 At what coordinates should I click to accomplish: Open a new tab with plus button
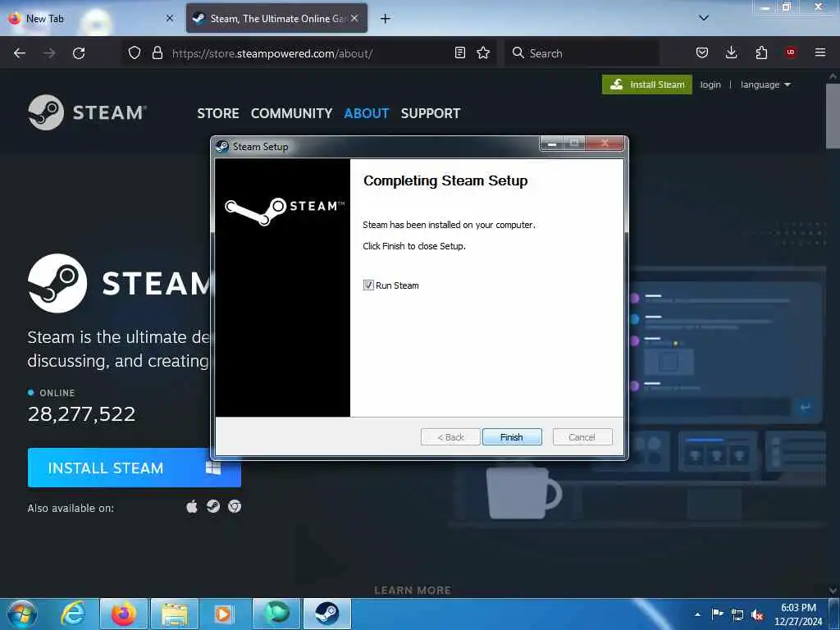click(x=386, y=19)
